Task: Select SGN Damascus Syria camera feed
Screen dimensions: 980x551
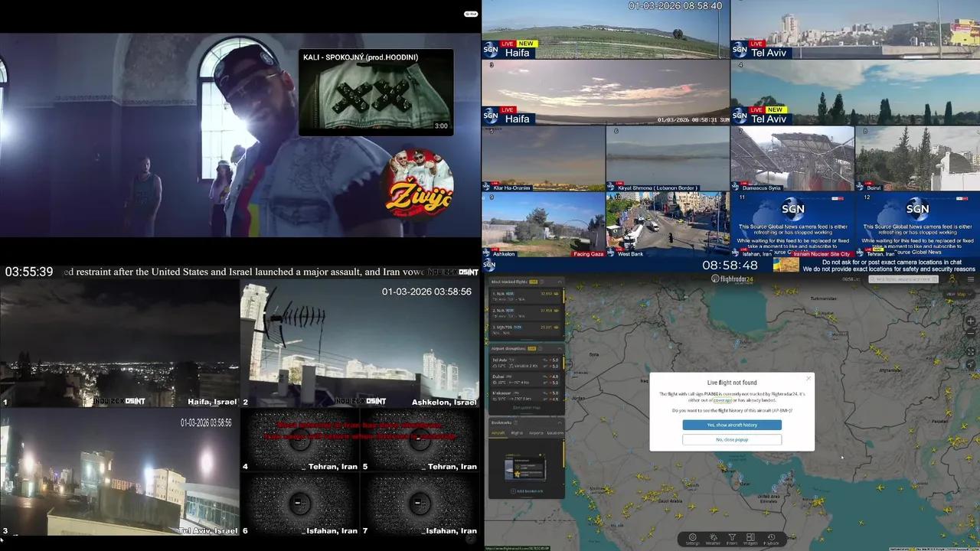Action: click(792, 158)
